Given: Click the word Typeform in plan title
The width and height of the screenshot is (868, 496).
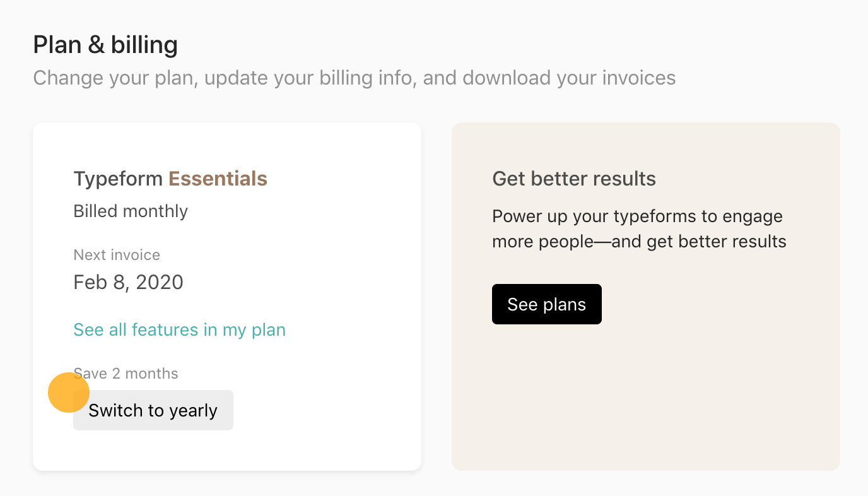Looking at the screenshot, I should 118,179.
